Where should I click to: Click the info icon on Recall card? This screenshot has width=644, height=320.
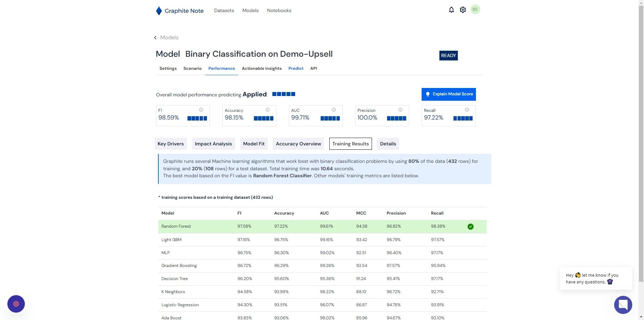click(x=467, y=110)
